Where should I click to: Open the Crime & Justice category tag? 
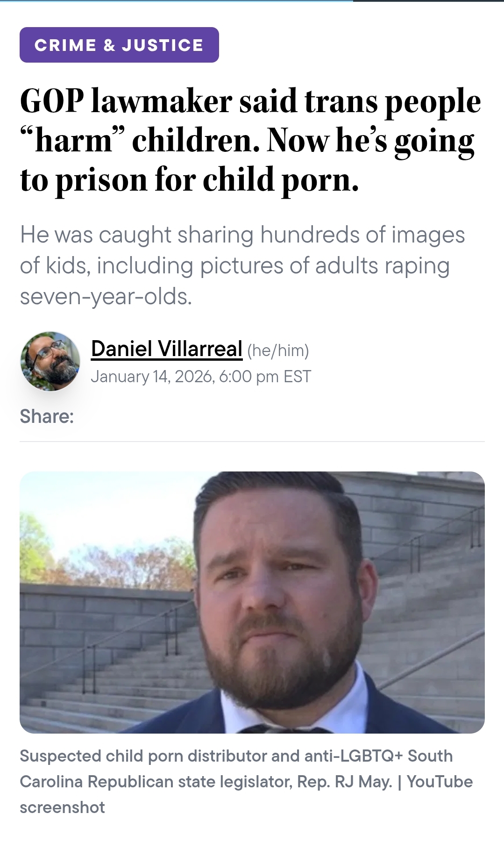[x=119, y=45]
